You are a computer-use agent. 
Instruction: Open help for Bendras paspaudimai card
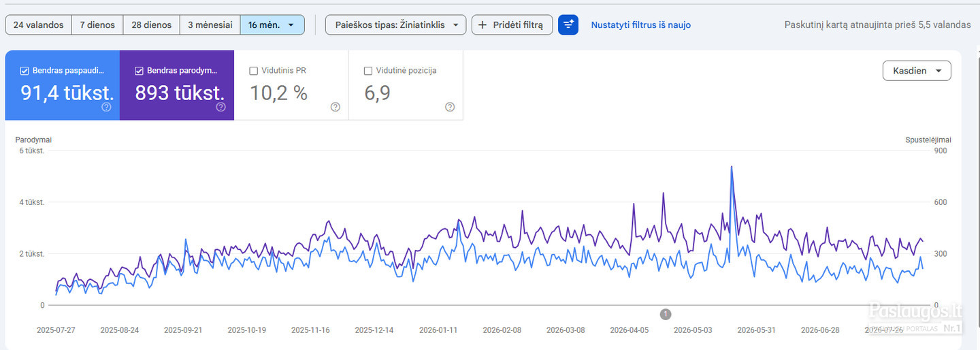[x=106, y=107]
